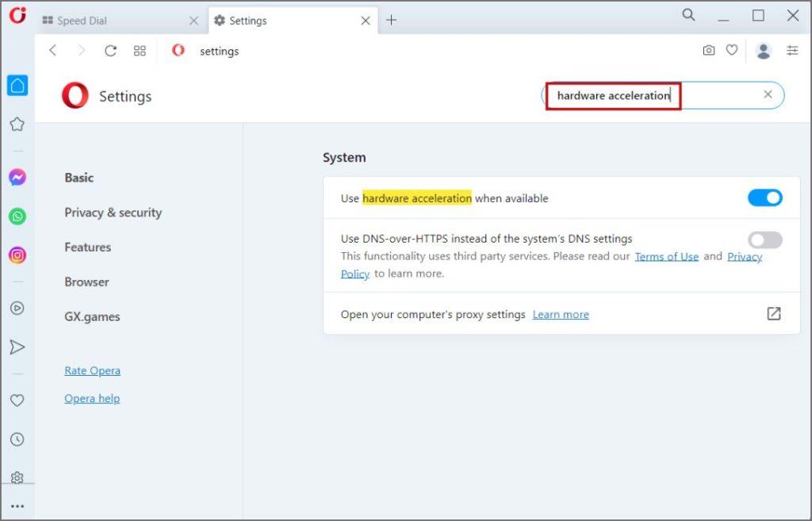Open Features settings section
Viewport: 812px width, 521px height.
click(87, 247)
